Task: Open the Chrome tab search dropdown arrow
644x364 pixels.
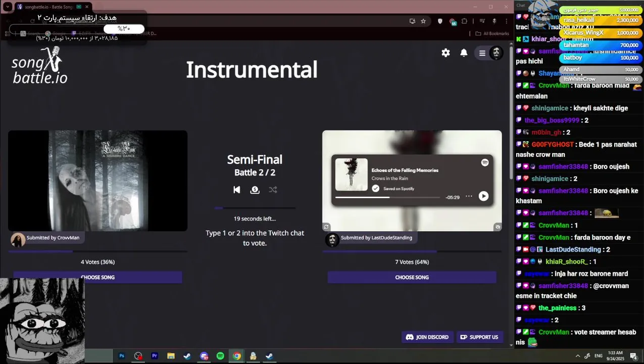Action: [8, 7]
